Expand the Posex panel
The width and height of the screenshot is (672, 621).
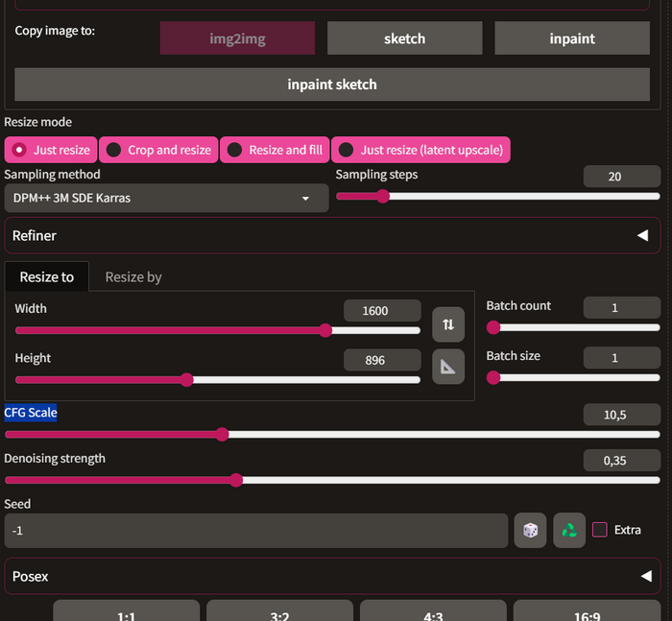pos(331,577)
